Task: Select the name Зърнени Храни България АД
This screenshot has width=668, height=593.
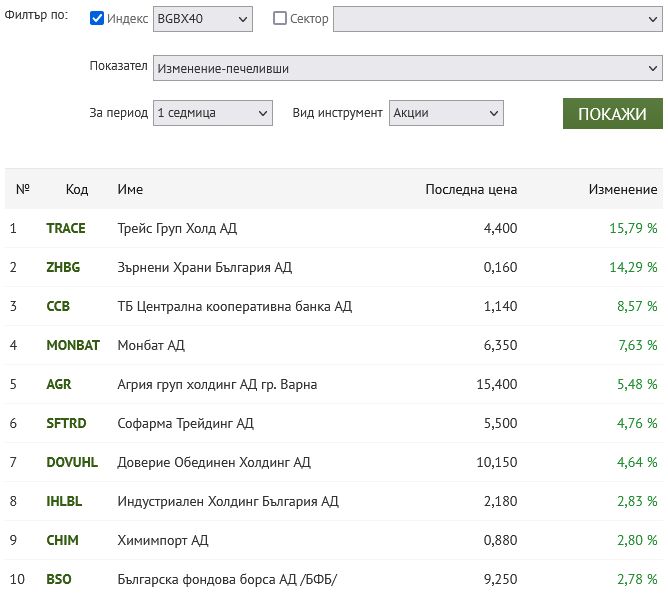Action: point(205,267)
